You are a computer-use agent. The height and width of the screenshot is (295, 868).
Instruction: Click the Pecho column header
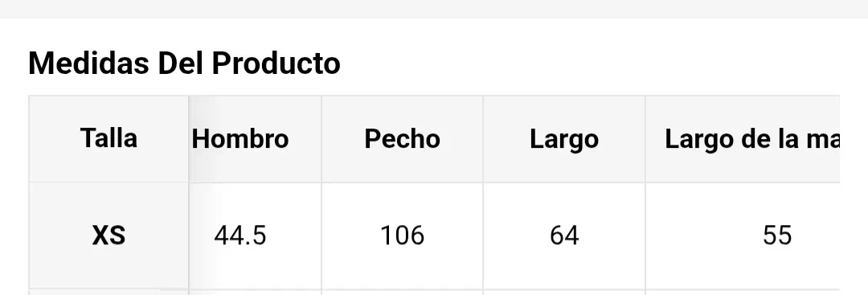(403, 138)
